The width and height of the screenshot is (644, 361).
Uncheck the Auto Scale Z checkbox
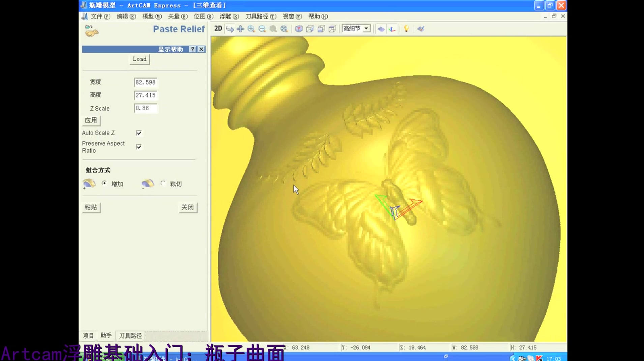139,133
